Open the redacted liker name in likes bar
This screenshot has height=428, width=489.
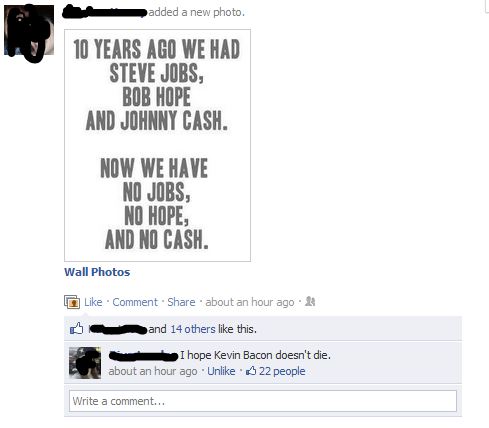point(118,329)
